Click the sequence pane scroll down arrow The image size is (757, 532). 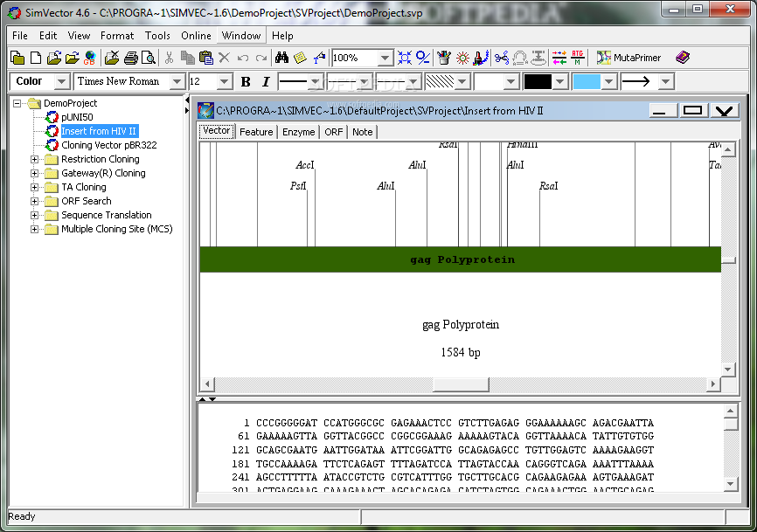pos(730,484)
